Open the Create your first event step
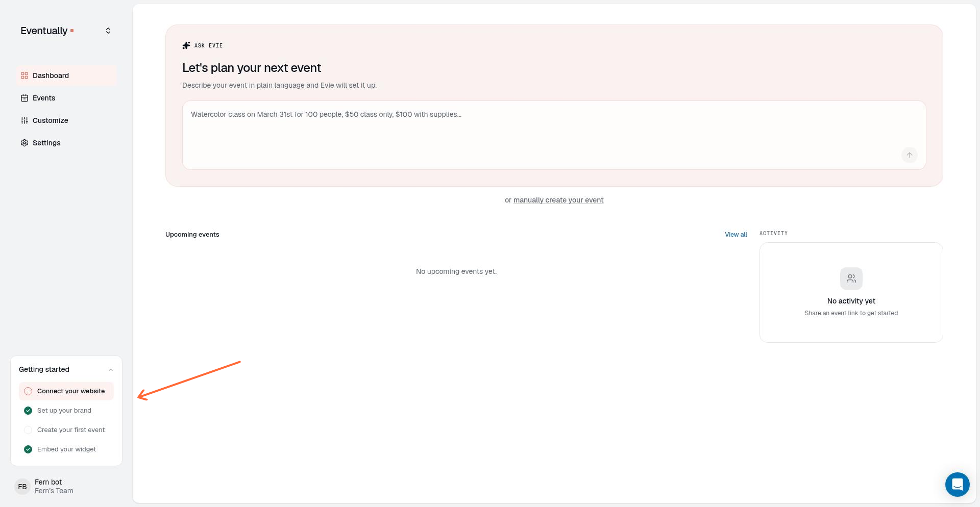 pyautogui.click(x=66, y=430)
